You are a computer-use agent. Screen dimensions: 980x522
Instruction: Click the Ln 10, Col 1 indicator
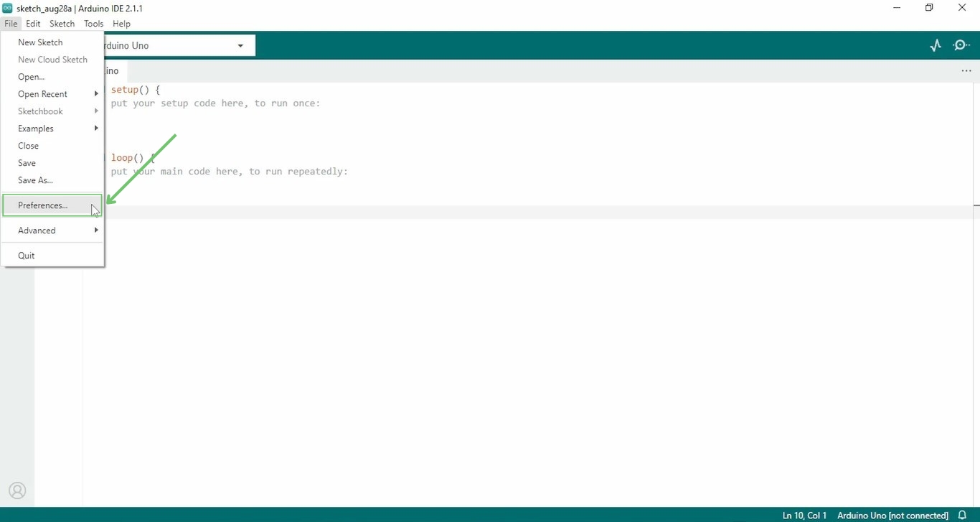[804, 515]
